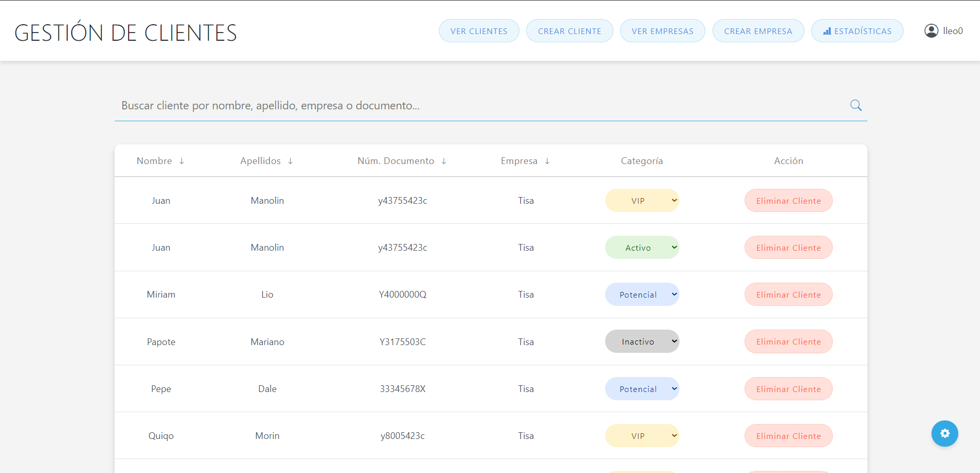Sort by Núm. Documento arrow
The width and height of the screenshot is (980, 473).
pos(444,161)
